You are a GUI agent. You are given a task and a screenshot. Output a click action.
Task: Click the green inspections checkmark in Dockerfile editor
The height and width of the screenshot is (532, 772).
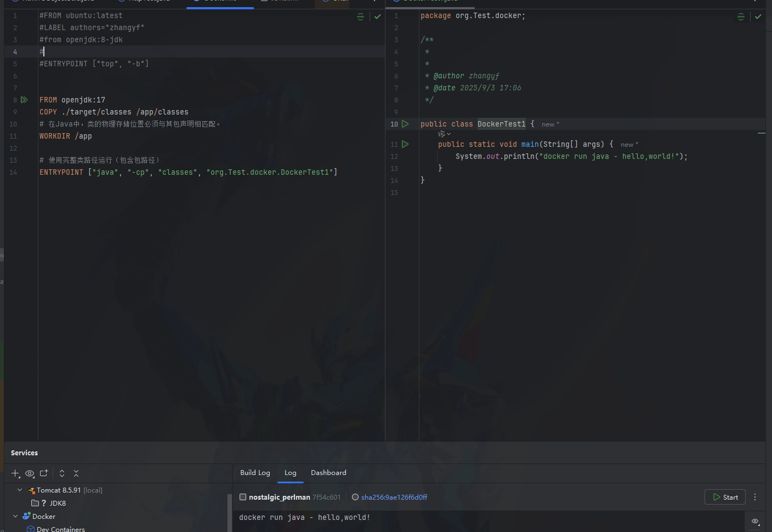coord(377,16)
